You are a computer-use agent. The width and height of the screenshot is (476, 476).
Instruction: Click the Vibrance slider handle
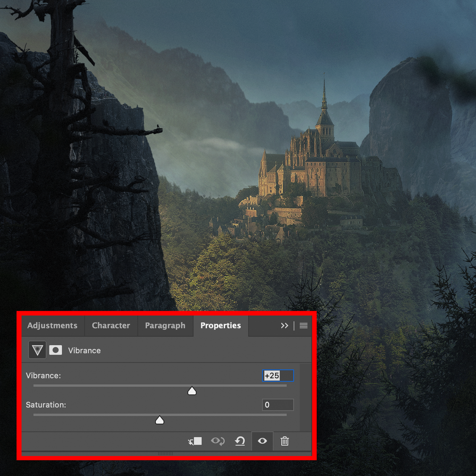click(192, 391)
